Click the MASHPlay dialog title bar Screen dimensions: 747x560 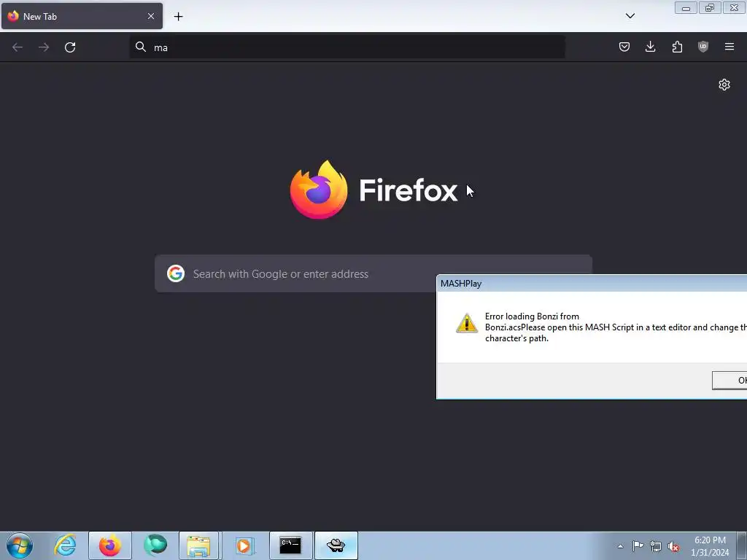(592, 284)
